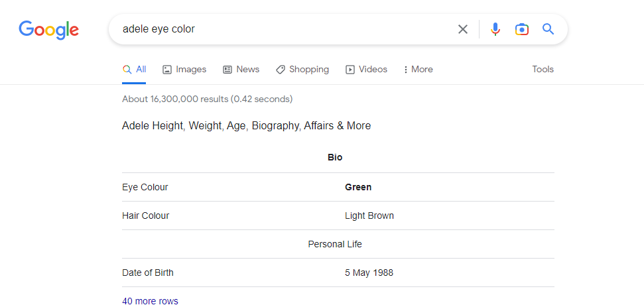Screen dimensions: 644x307
Task: Go to Google homepage via logo
Action: pos(49,30)
